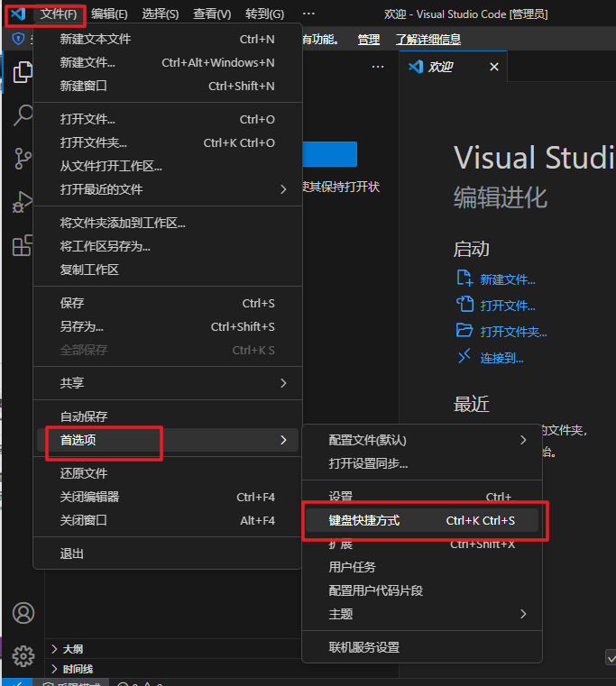Select 联机服务设置 submenu item

pos(422,647)
